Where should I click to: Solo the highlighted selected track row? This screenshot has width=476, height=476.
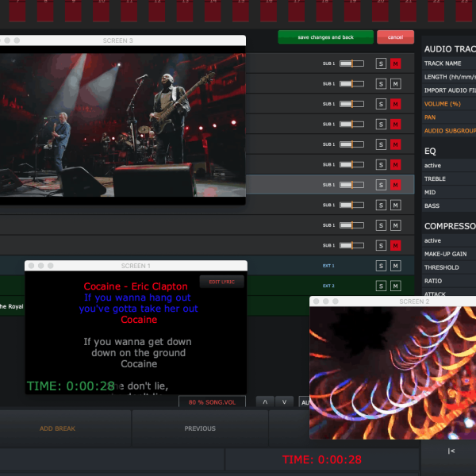coord(381,185)
